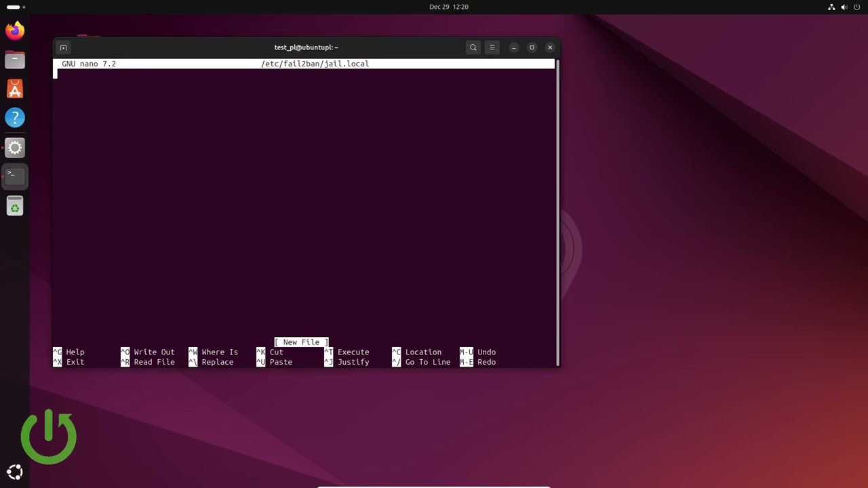Click the ^O Write Out shortcut
Image resolution: width=868 pixels, height=488 pixels.
(148, 352)
